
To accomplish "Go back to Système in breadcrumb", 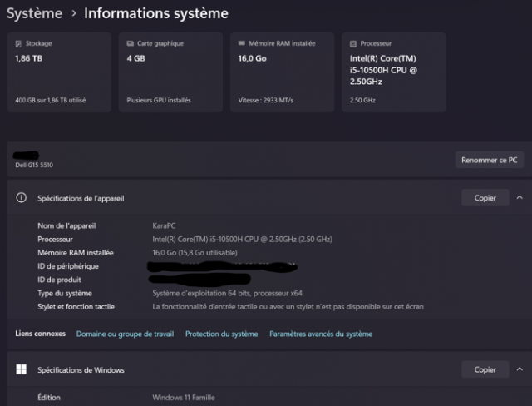I will click(34, 13).
